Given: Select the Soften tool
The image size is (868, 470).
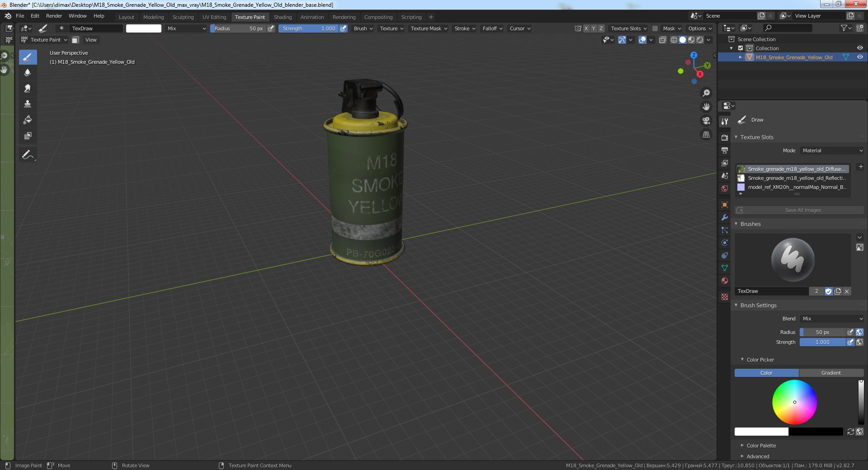Looking at the screenshot, I should tap(28, 72).
